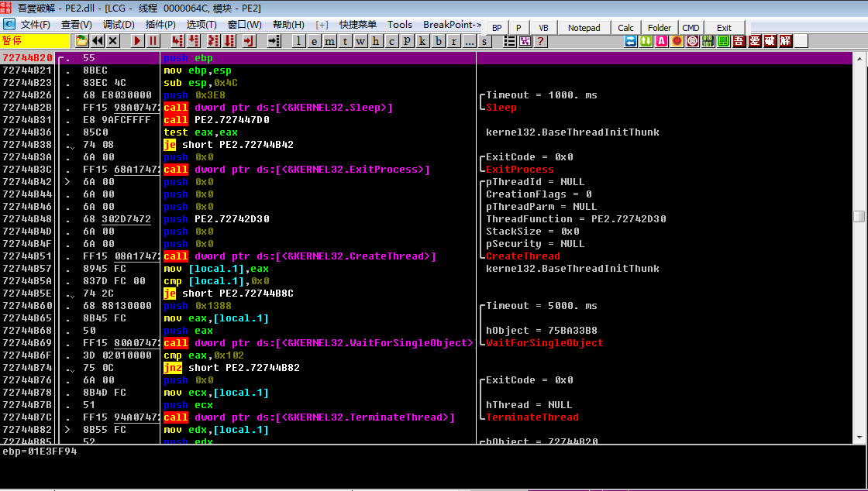Open the Source window with the 's' button

485,41
